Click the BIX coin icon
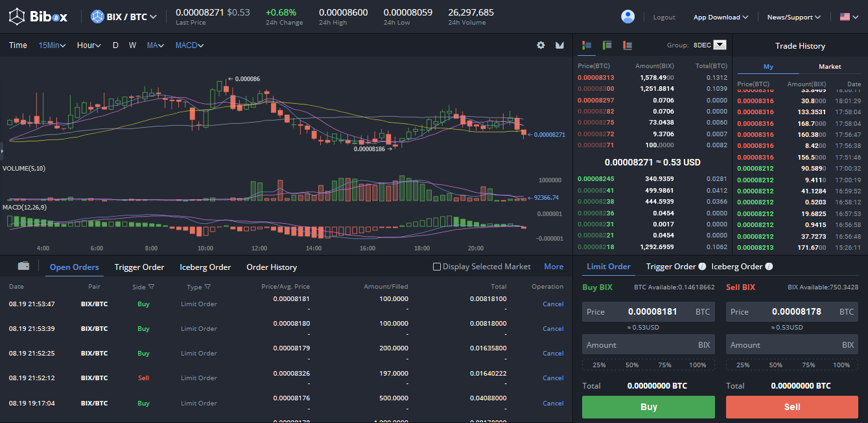This screenshot has width=868, height=423. coord(98,17)
